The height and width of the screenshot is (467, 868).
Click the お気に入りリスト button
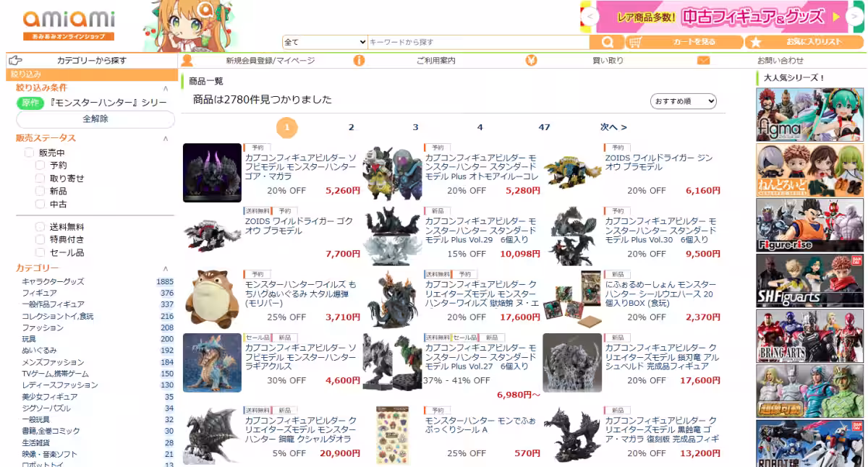[805, 43]
